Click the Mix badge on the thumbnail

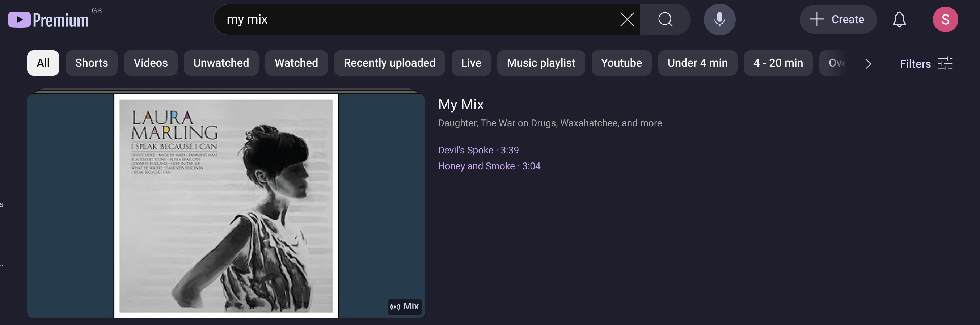[404, 306]
